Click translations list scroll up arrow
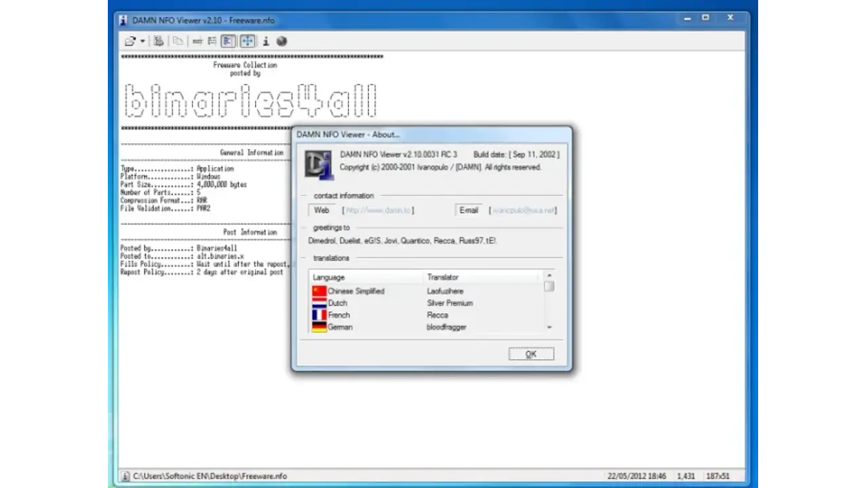This screenshot has width=868, height=488. point(549,275)
